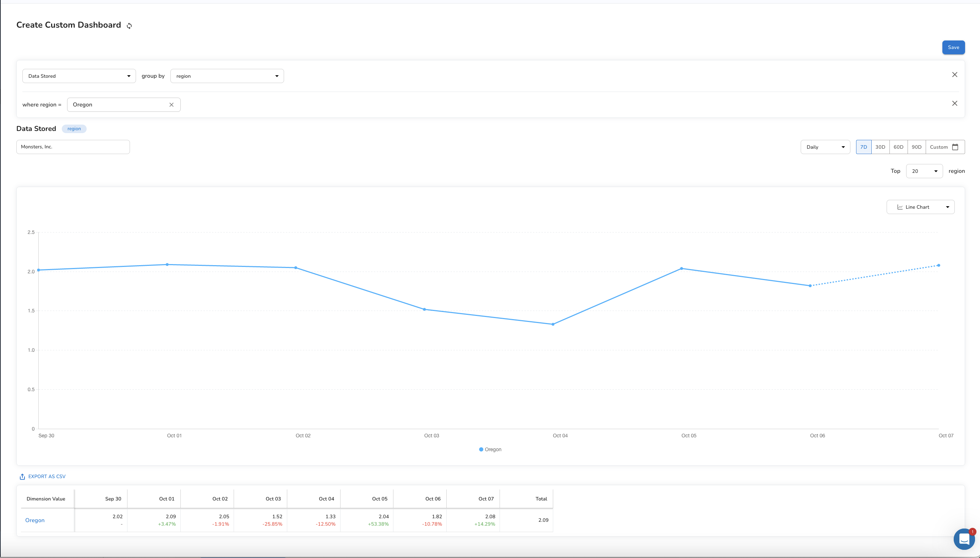Switch to the 90D time range
Image resolution: width=980 pixels, height=558 pixels.
[916, 147]
